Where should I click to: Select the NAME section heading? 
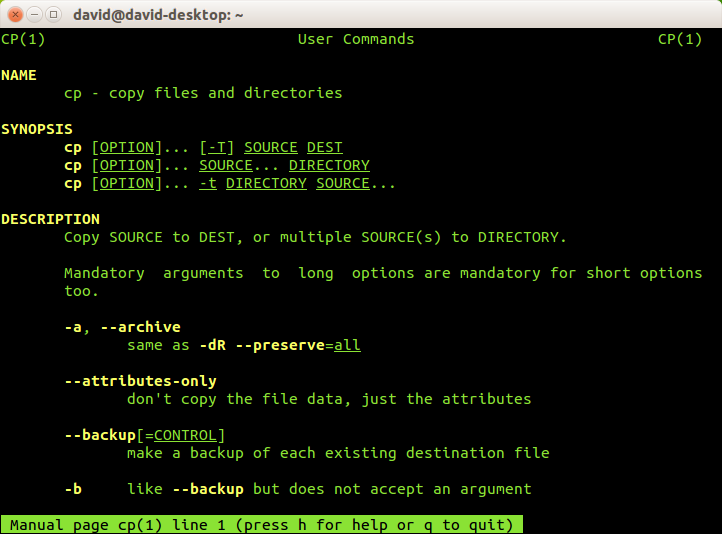click(19, 75)
